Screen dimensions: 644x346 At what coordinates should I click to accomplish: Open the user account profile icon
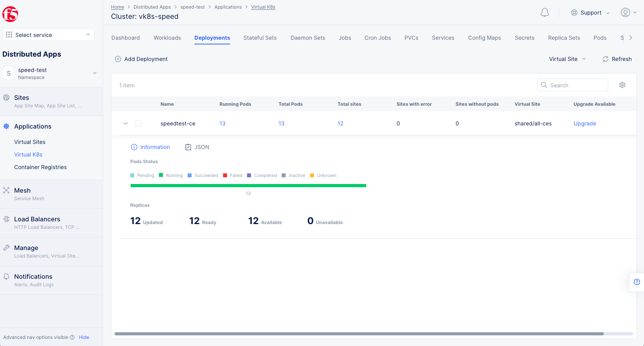(625, 13)
